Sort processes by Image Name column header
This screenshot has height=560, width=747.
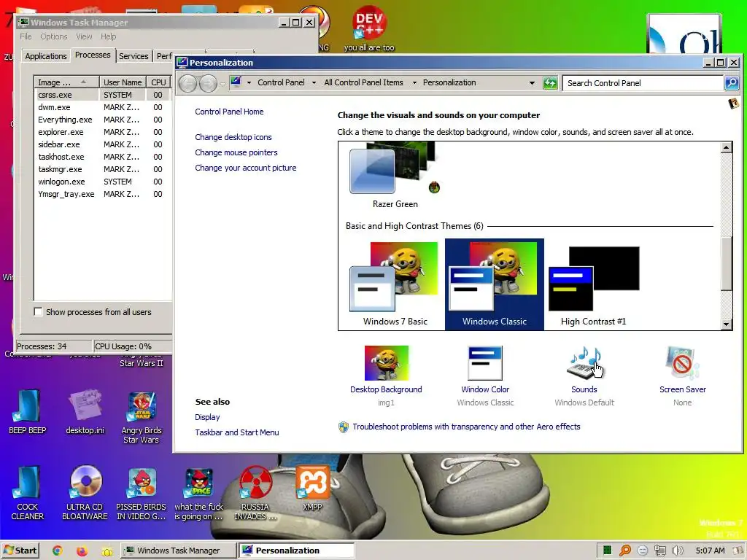coord(66,82)
